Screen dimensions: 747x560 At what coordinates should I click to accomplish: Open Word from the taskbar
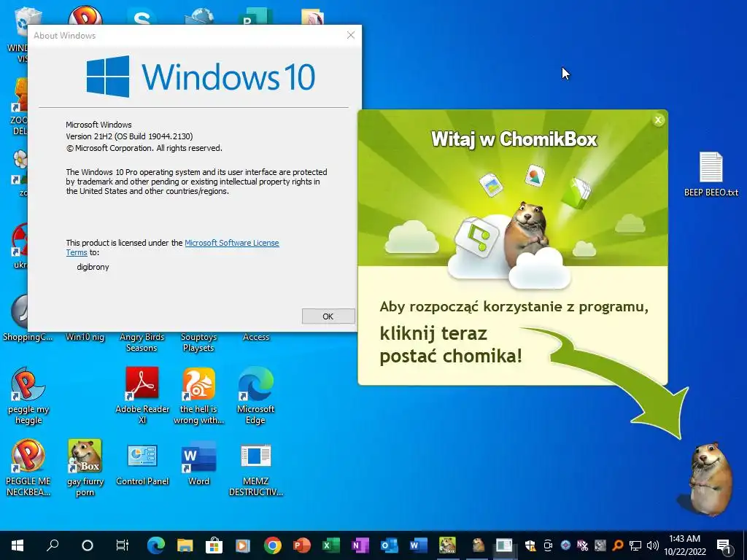pyautogui.click(x=418, y=545)
